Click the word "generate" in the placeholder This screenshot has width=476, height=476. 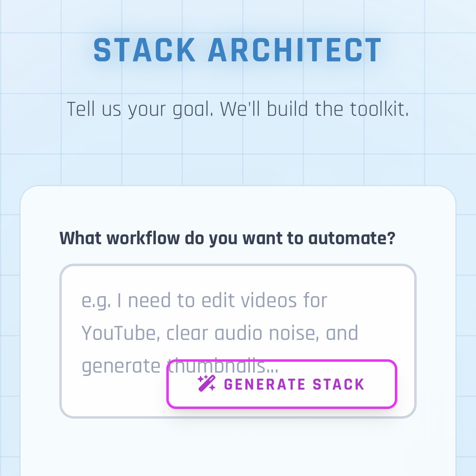coord(121,367)
